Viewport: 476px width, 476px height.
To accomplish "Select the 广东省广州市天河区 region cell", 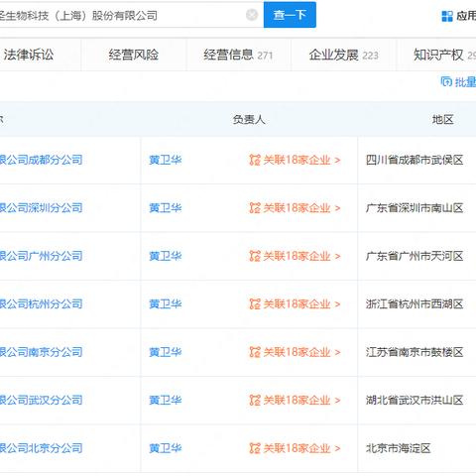I will coord(415,256).
